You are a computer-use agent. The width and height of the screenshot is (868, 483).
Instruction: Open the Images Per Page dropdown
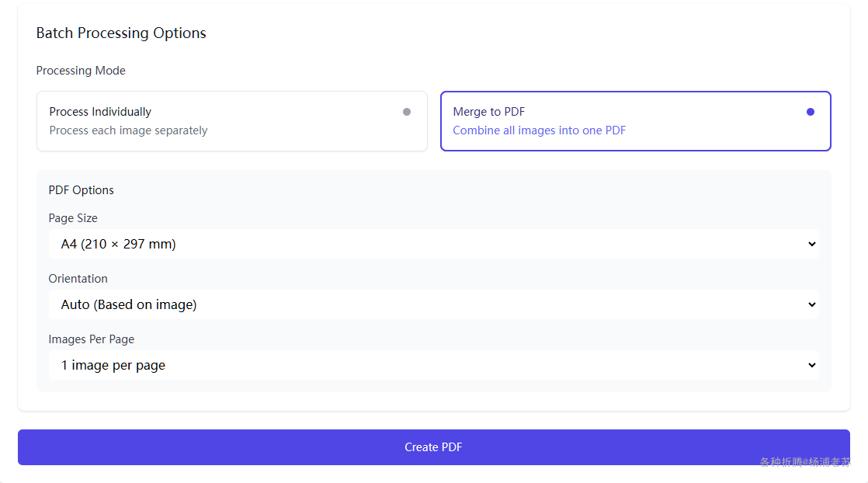432,365
